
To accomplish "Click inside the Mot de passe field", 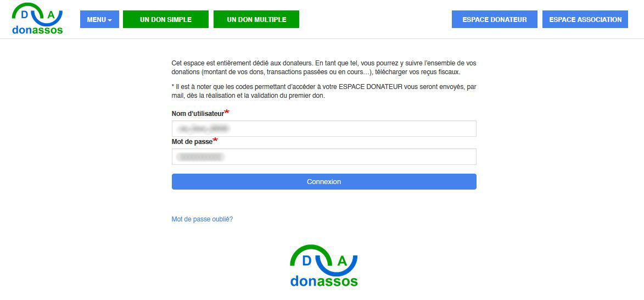I will (x=324, y=157).
